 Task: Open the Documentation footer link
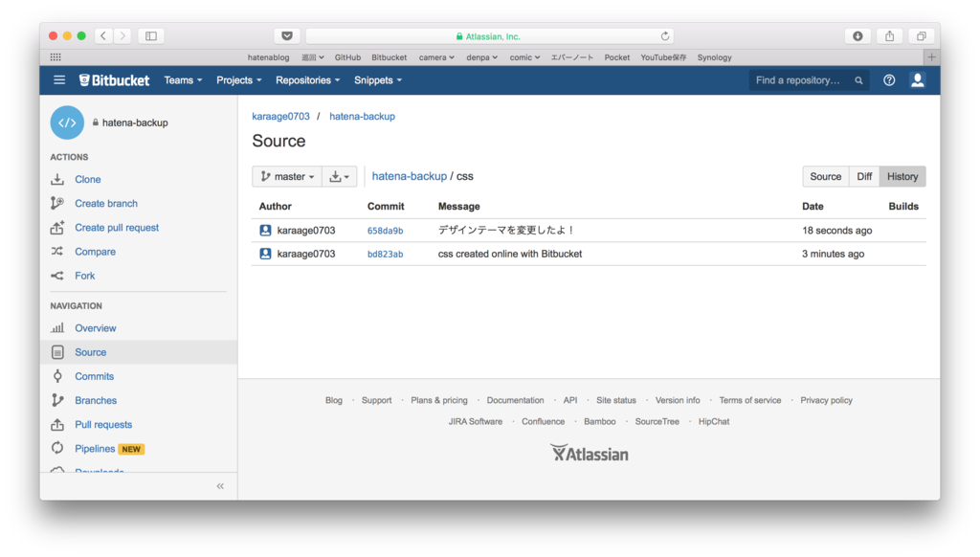515,400
